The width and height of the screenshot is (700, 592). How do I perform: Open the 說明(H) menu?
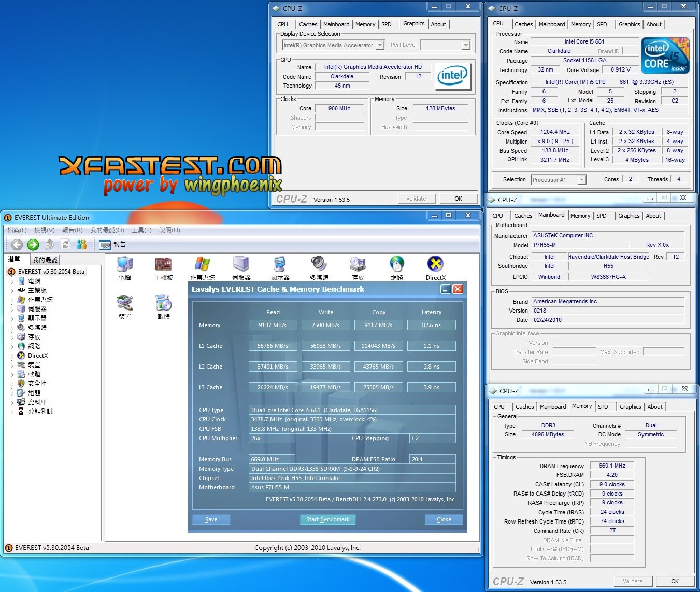169,230
